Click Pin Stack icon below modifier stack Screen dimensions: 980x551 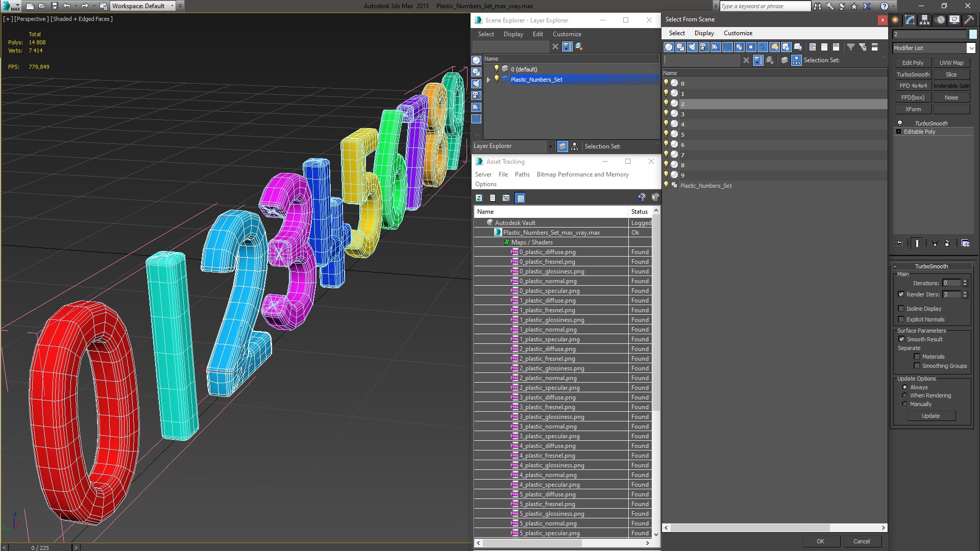coord(899,243)
